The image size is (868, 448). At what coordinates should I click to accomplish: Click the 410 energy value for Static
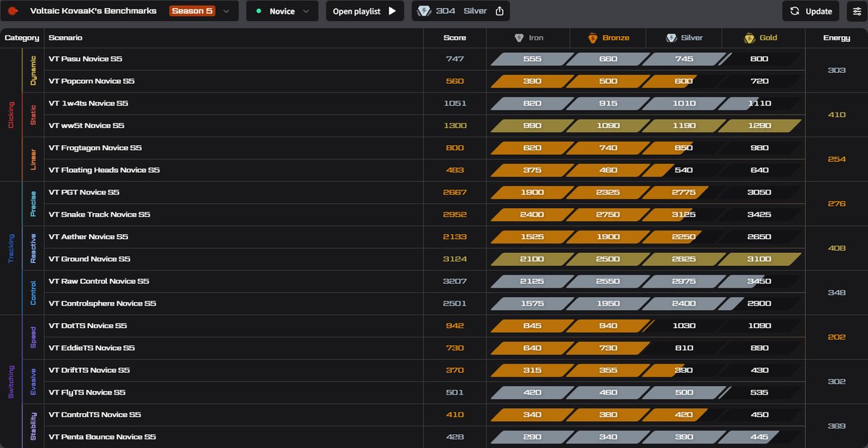point(836,115)
